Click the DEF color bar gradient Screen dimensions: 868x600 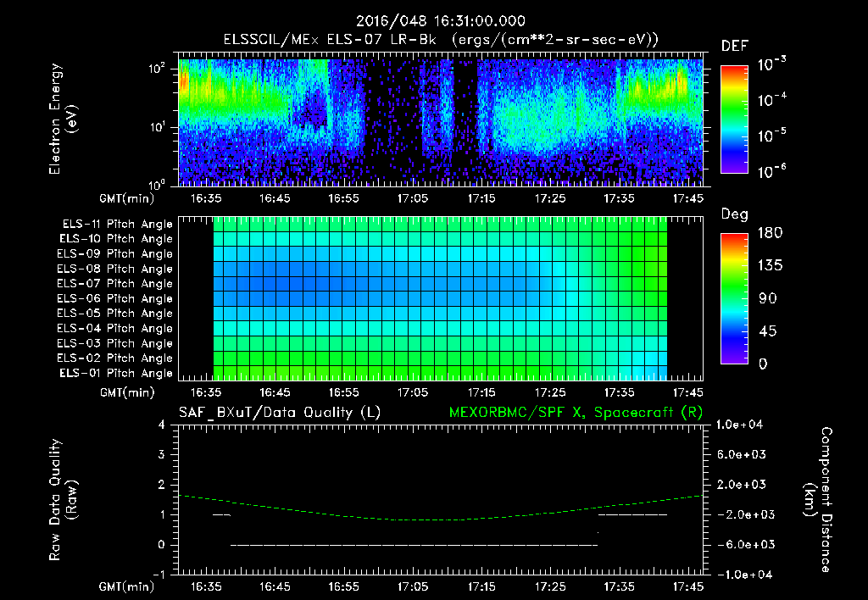coord(734,119)
